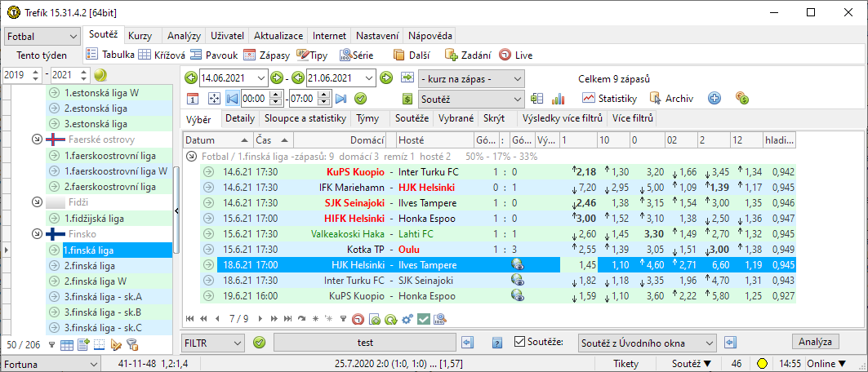Open the kurz na zápas dropdown

point(471,78)
